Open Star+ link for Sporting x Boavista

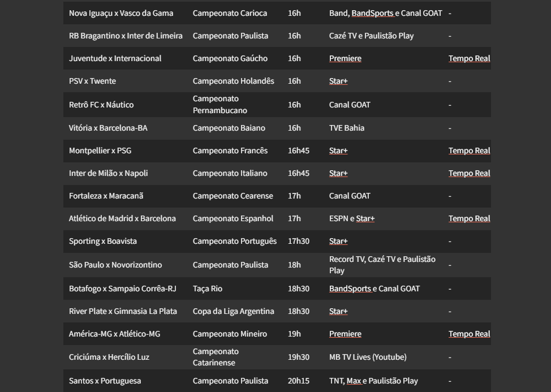338,242
